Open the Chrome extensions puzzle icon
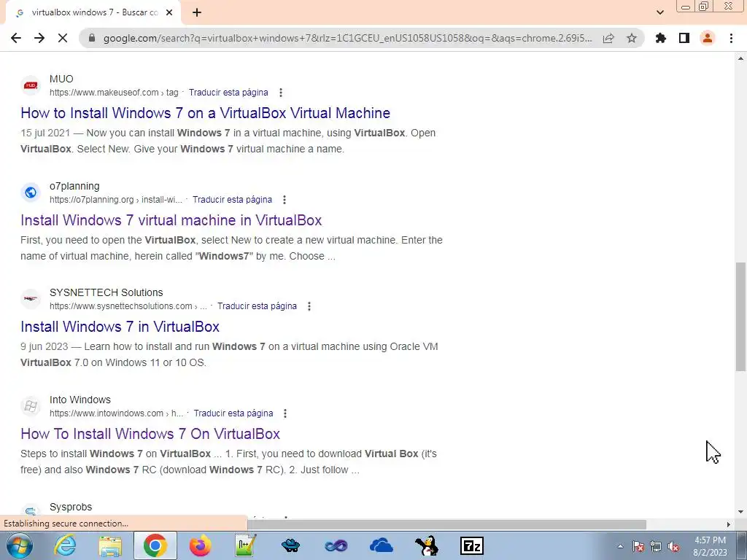The width and height of the screenshot is (747, 560). [x=661, y=38]
